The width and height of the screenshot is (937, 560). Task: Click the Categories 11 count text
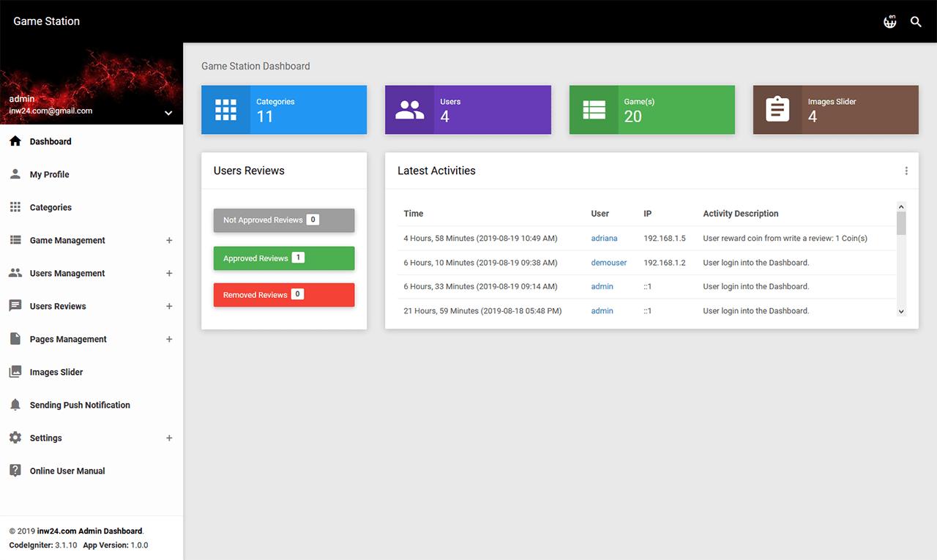265,116
